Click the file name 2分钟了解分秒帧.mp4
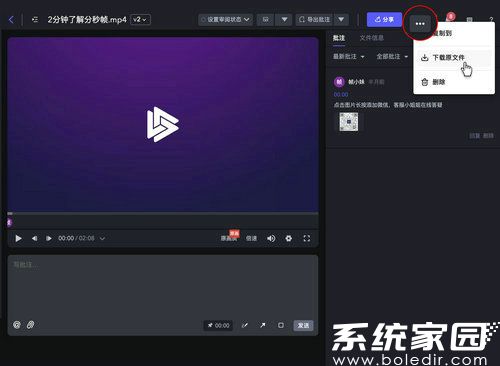 (x=87, y=20)
